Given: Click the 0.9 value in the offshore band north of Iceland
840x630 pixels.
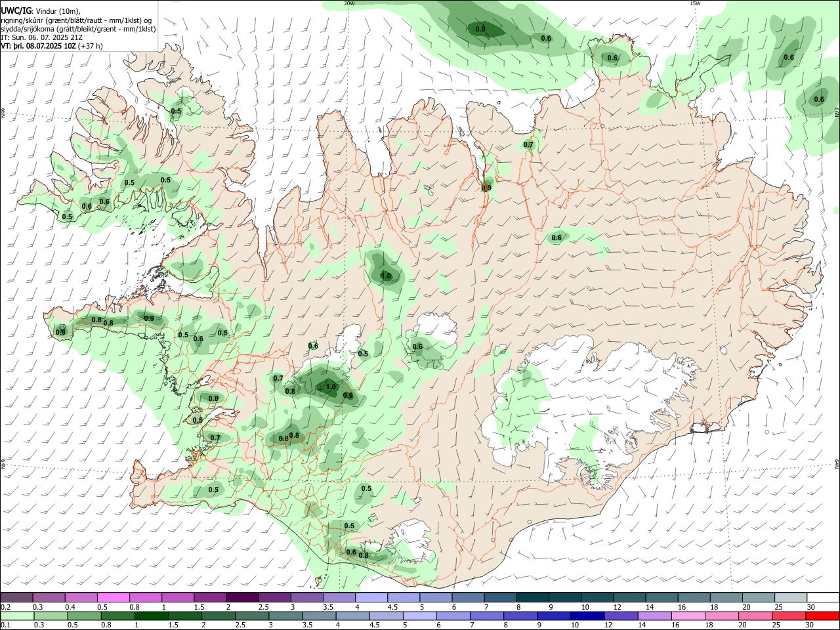Looking at the screenshot, I should click(x=480, y=29).
